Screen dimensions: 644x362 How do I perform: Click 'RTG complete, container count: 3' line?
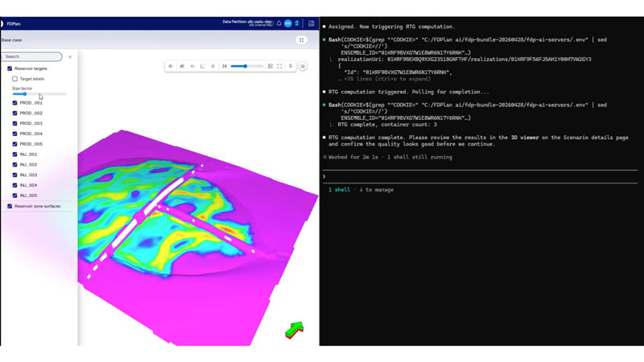[387, 125]
